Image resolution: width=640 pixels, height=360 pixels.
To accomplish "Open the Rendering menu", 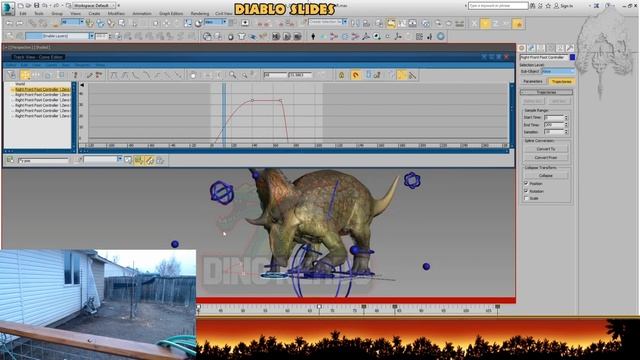I will (x=200, y=13).
